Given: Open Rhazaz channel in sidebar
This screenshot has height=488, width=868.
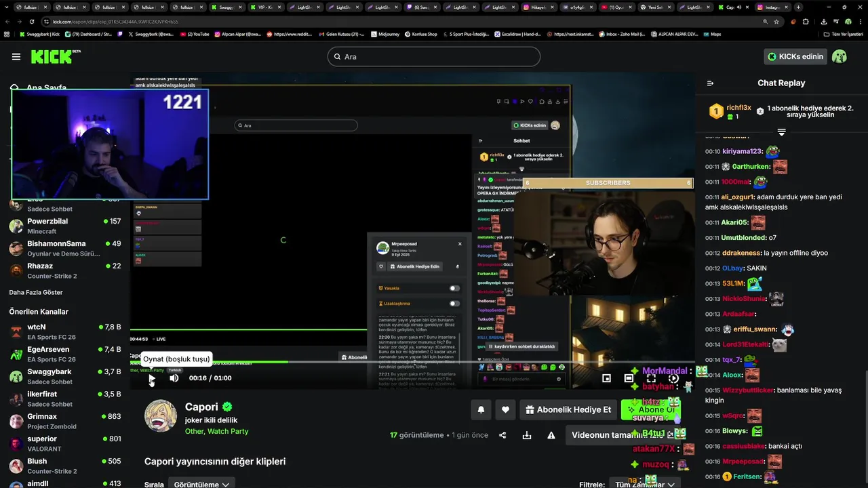Looking at the screenshot, I should click(64, 270).
